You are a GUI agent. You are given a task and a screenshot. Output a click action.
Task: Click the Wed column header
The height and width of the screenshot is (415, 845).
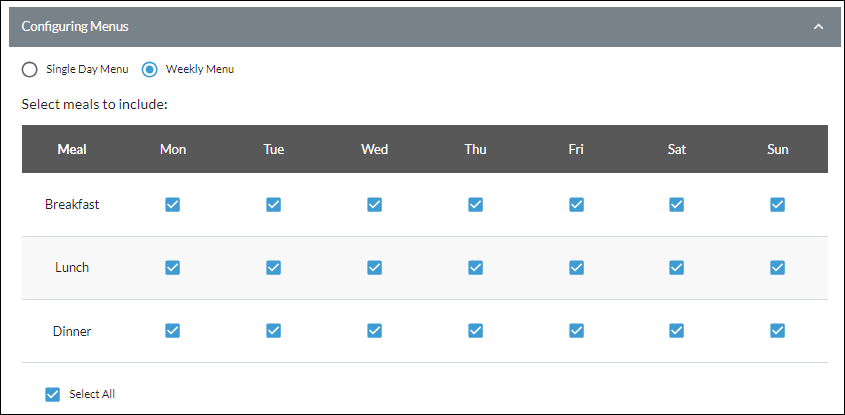375,149
